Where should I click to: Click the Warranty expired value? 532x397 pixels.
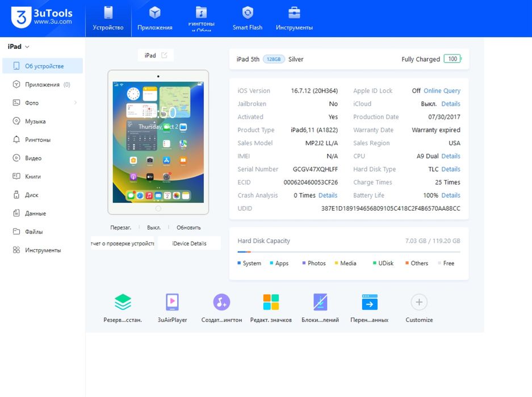point(436,130)
